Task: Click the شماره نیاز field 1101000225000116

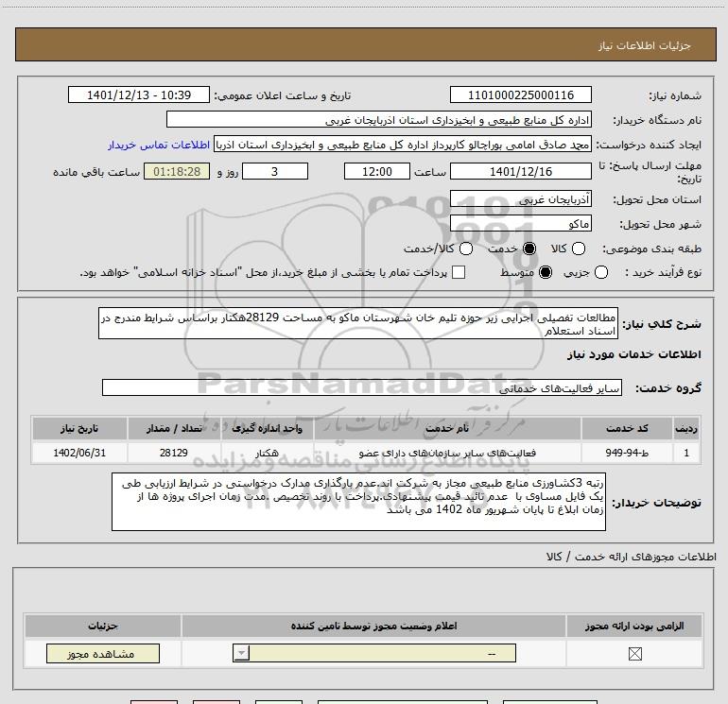Action: click(x=520, y=95)
